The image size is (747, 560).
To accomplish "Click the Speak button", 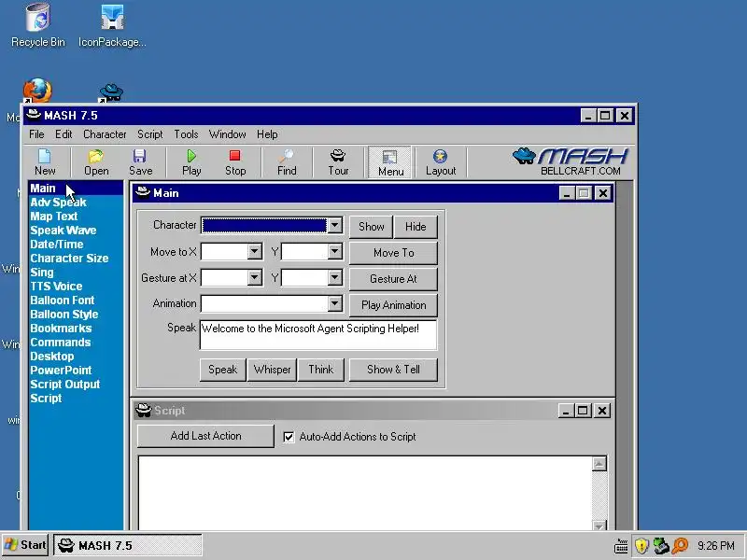I will tap(222, 370).
